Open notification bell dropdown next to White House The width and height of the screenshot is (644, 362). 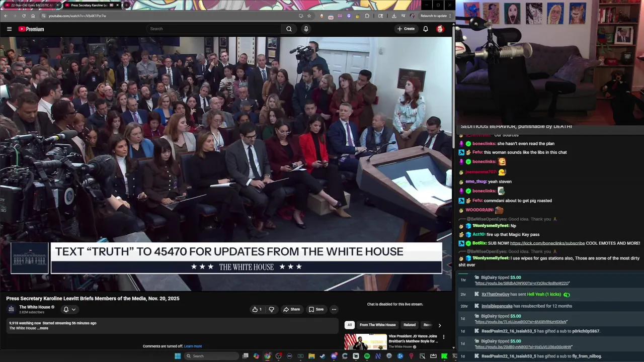[69, 309]
